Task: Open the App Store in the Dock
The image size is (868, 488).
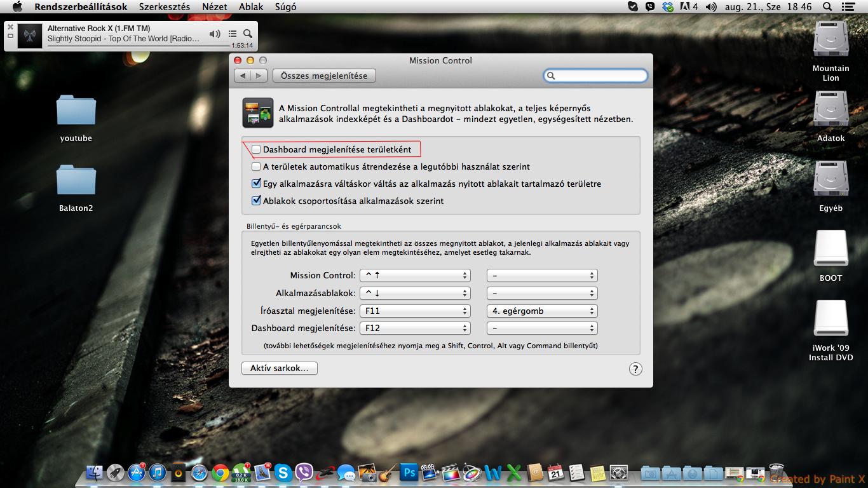Action: tap(137, 473)
